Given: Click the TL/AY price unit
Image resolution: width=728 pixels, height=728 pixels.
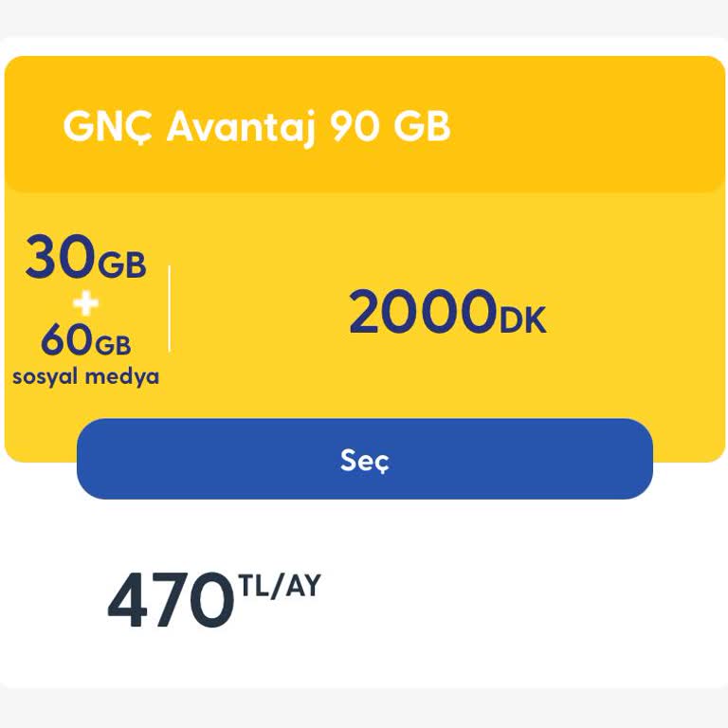Looking at the screenshot, I should [280, 587].
